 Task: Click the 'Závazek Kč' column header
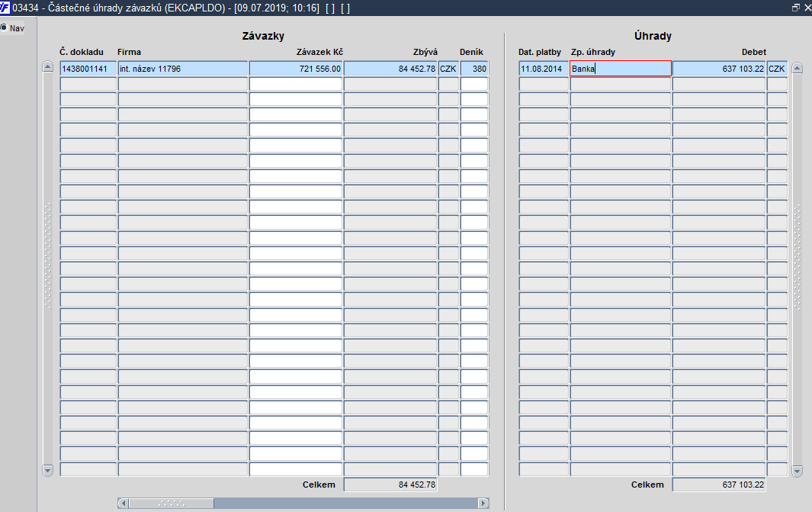[319, 52]
